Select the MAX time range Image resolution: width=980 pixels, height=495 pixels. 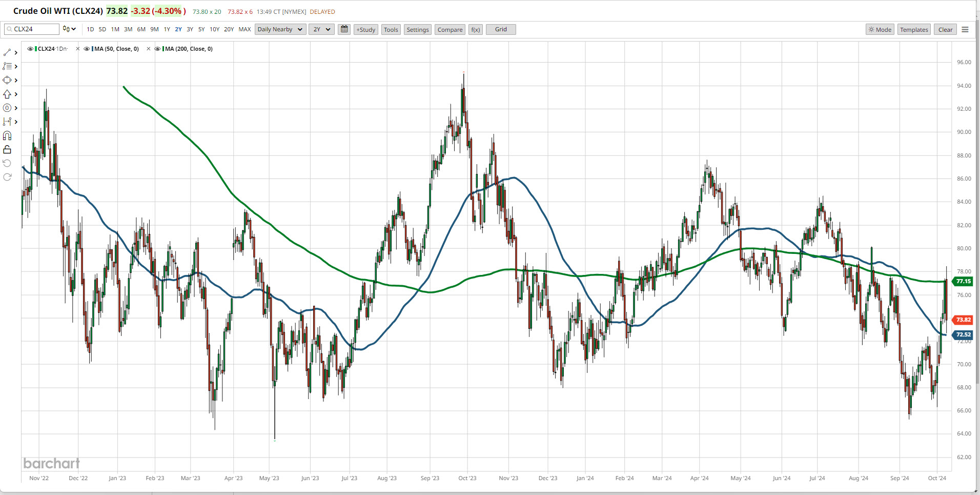point(245,29)
